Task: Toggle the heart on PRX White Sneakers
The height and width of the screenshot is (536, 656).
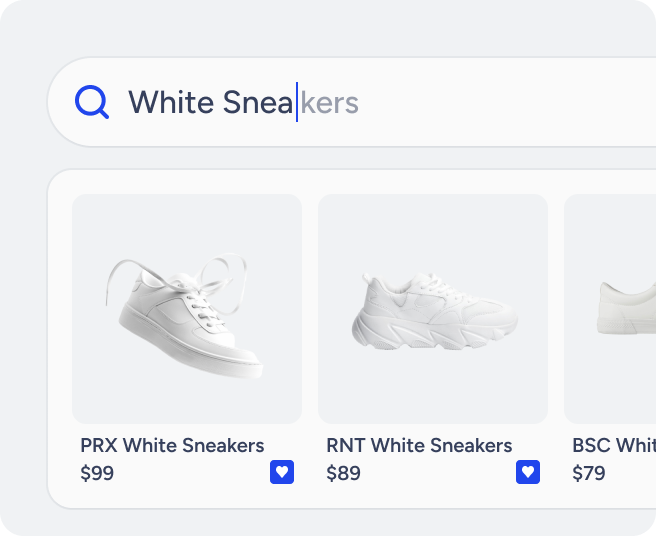Action: click(282, 472)
